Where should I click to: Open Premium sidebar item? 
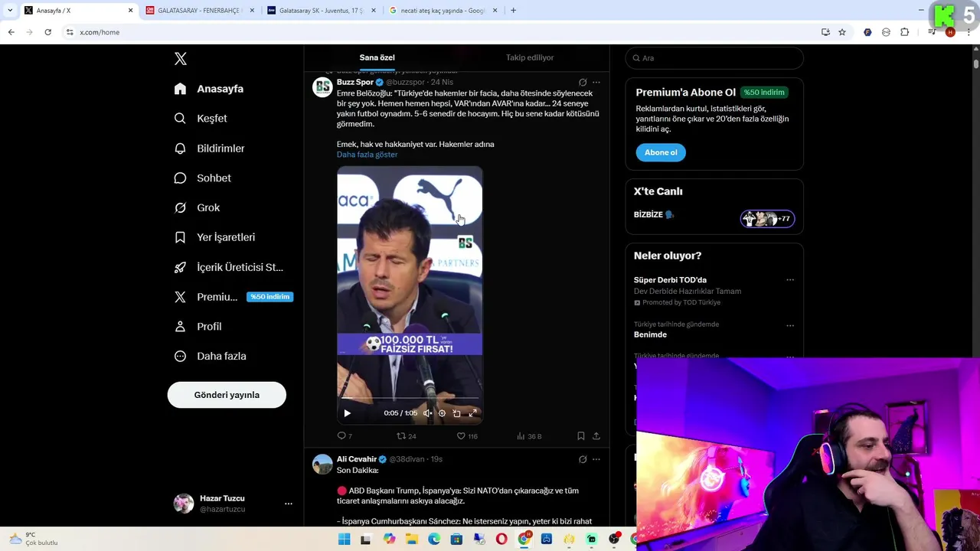click(x=234, y=297)
